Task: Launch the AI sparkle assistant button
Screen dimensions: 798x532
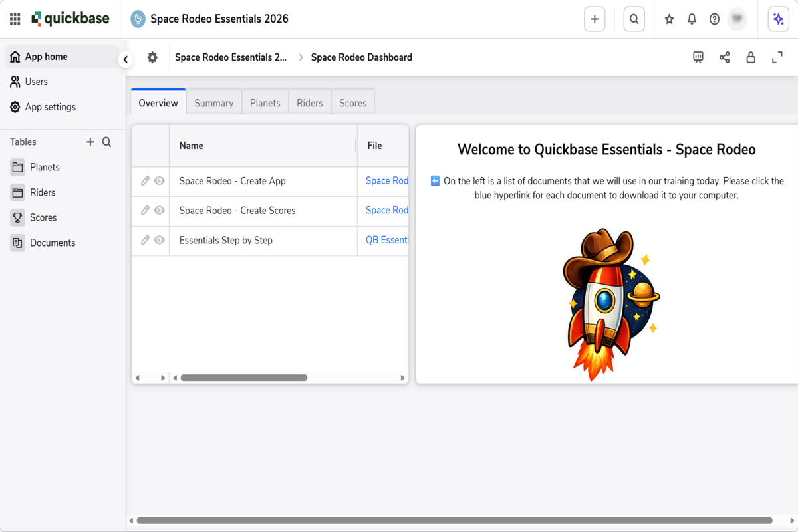Action: [x=778, y=19]
